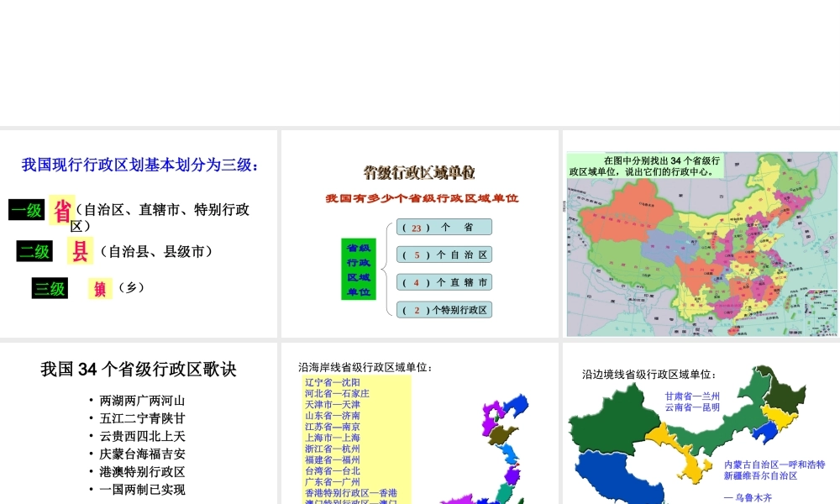
Task: Click the text （自治县、县级市）
Action: (156, 252)
